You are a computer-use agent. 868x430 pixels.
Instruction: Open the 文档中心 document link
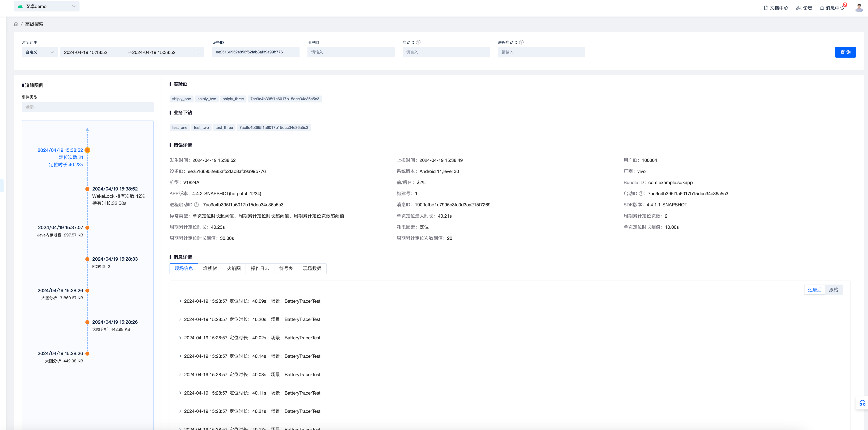click(776, 8)
